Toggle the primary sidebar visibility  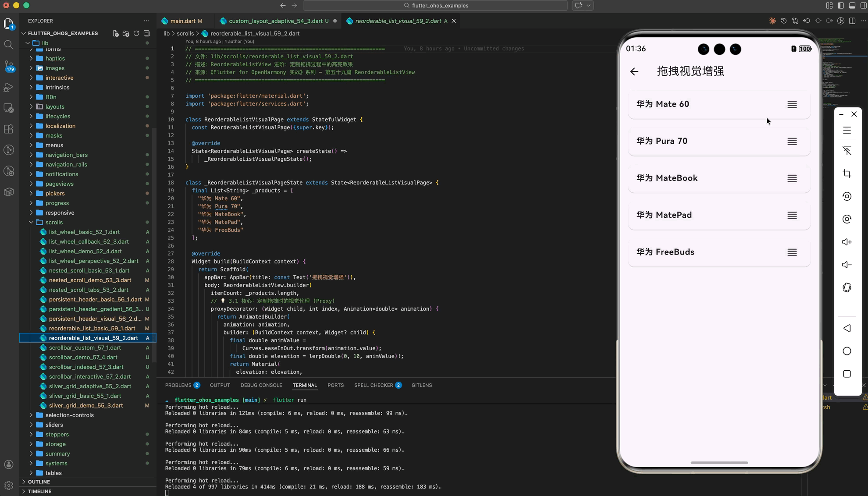(x=840, y=6)
